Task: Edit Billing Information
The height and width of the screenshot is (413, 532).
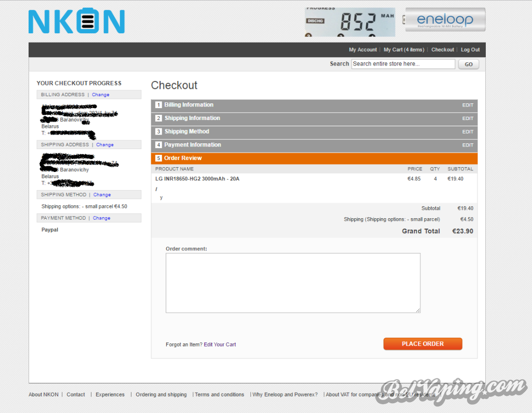Action: coord(468,105)
